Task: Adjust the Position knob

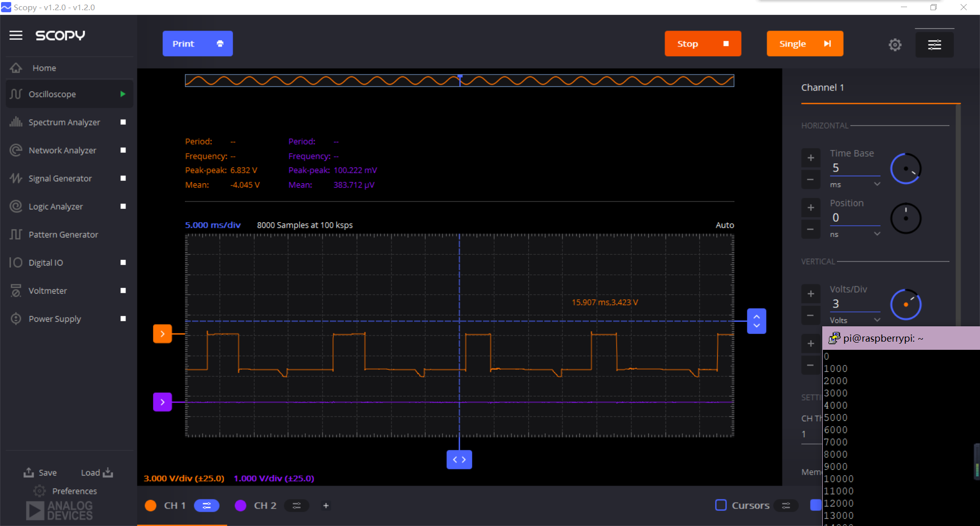Action: tap(906, 218)
